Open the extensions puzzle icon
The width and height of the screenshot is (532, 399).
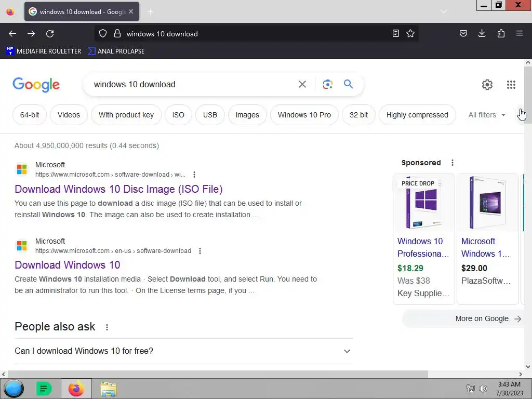pyautogui.click(x=501, y=34)
